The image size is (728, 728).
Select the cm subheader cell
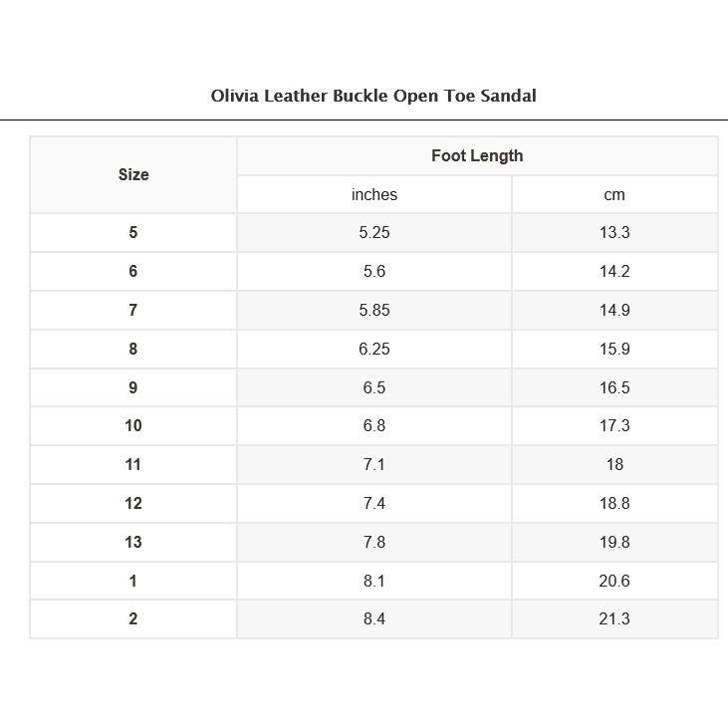[614, 195]
